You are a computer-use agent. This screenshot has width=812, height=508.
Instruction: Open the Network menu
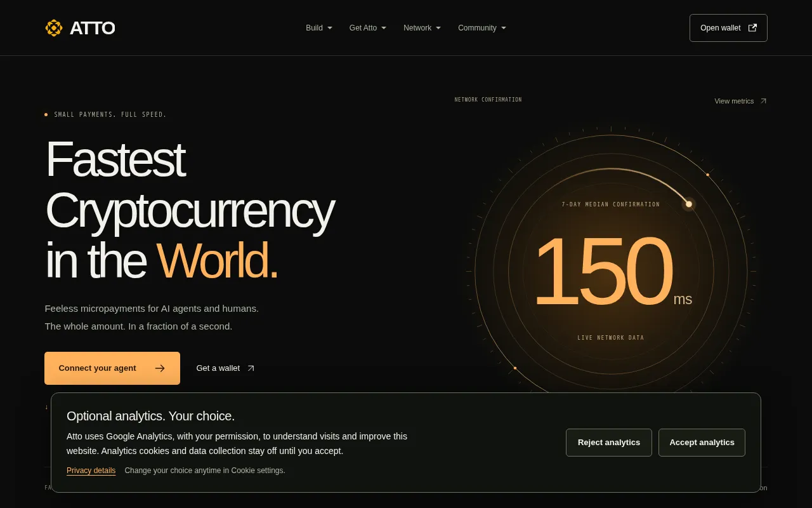pos(422,28)
